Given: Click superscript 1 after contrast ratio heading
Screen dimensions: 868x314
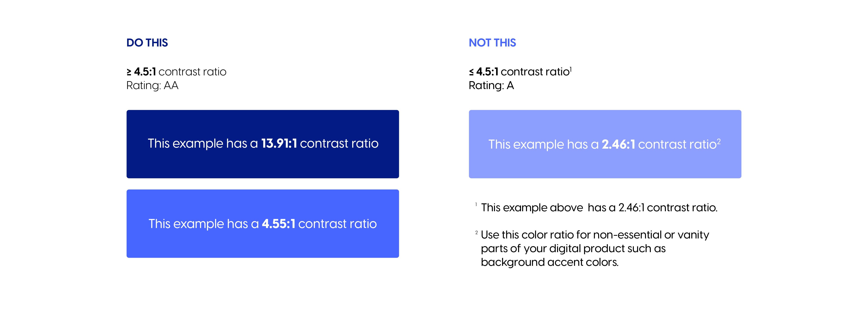Looking at the screenshot, I should (570, 69).
